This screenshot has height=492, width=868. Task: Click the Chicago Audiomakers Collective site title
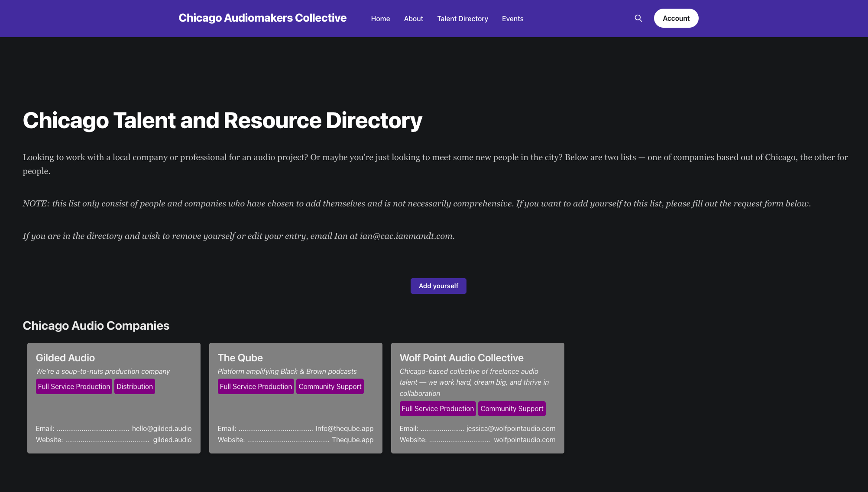point(262,18)
